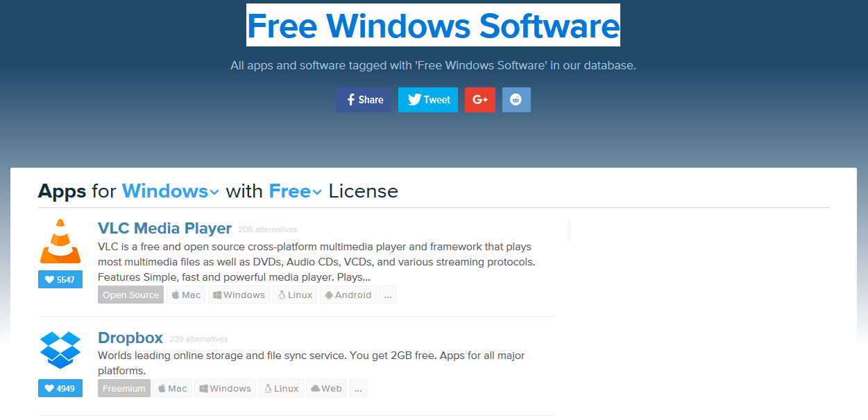View Dropbox's 239 alternatives

point(198,339)
